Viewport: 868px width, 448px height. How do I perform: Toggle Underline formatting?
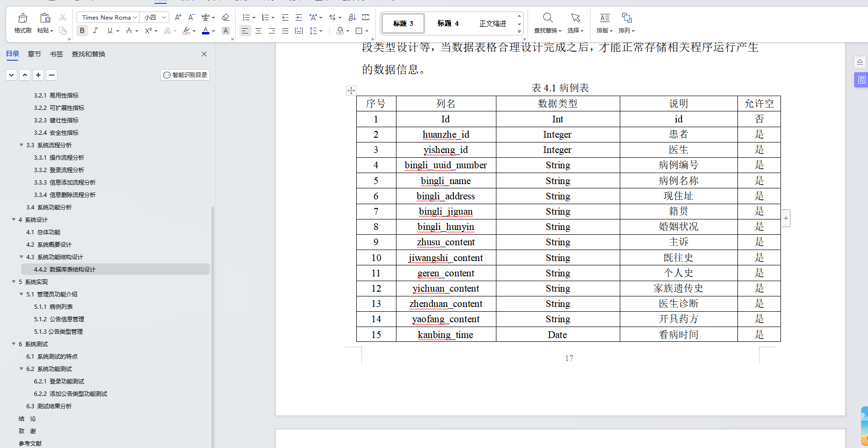click(x=110, y=31)
